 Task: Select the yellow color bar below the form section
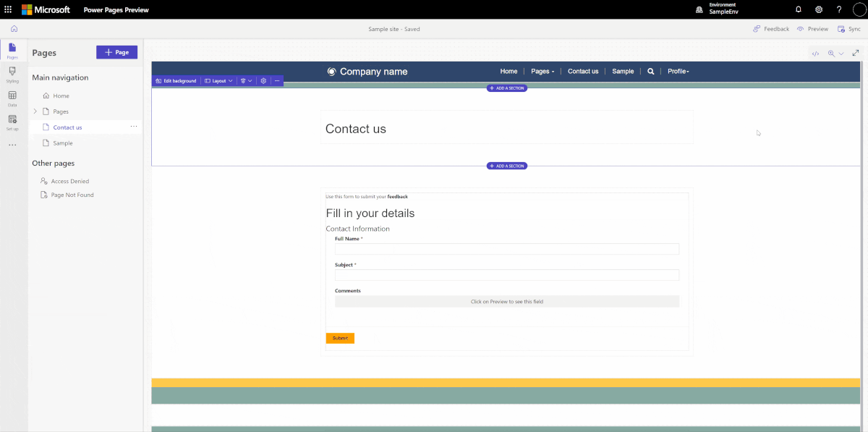coord(506,380)
